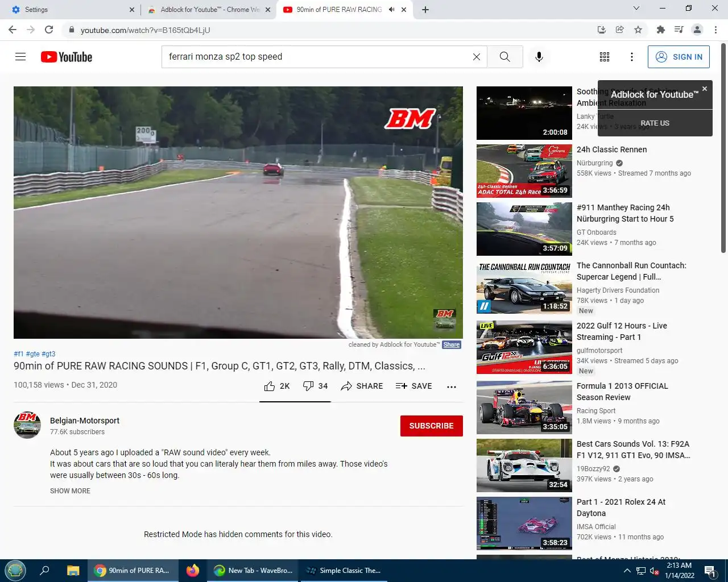
Task: Mute the tab audio speaker icon
Action: [x=391, y=10]
